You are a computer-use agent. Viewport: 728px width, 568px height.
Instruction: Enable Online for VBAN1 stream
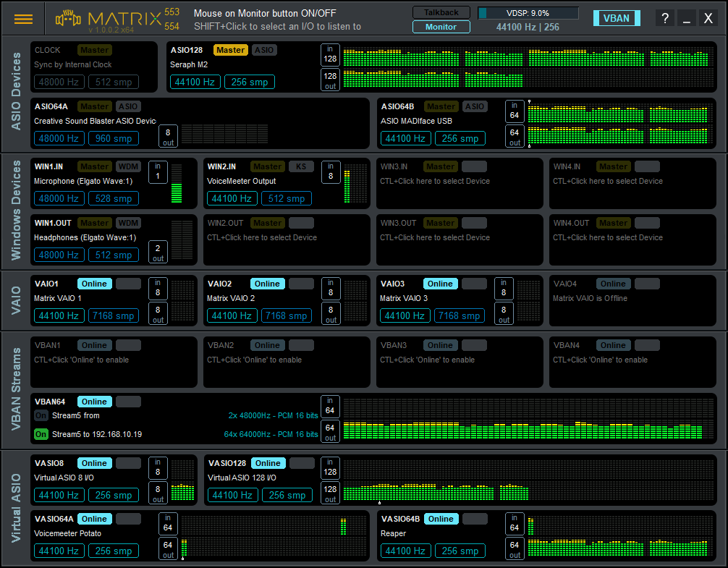(93, 345)
